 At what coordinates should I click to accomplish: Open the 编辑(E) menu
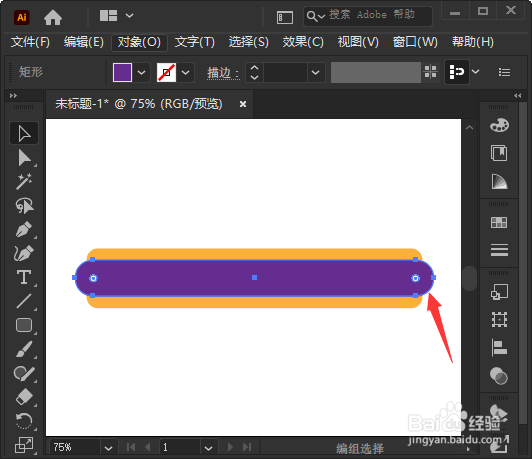[x=83, y=42]
